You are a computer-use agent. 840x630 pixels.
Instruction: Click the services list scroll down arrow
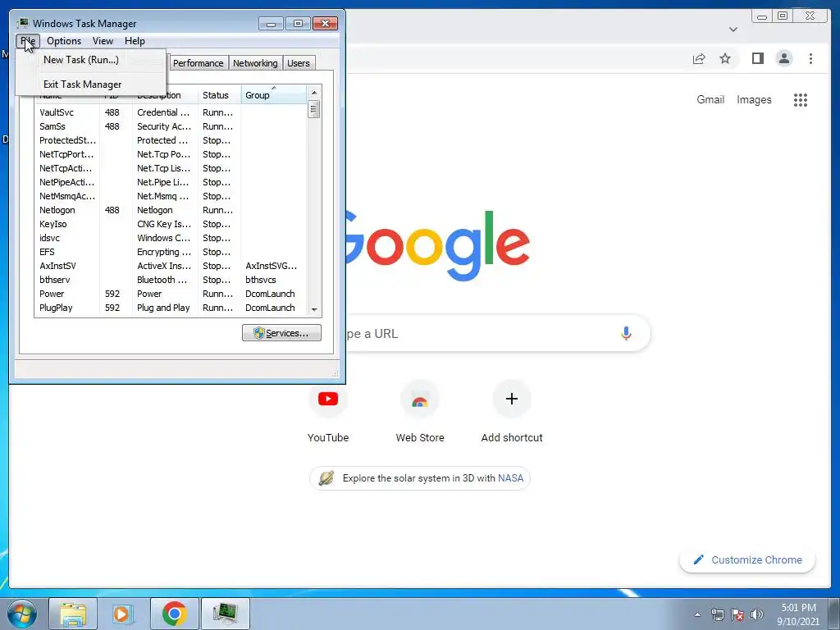pos(314,309)
